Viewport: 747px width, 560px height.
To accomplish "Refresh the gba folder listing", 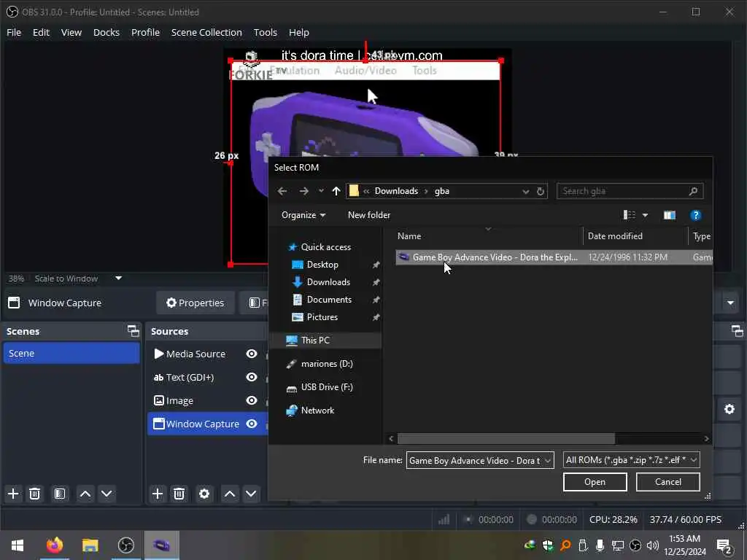I will 541,192.
